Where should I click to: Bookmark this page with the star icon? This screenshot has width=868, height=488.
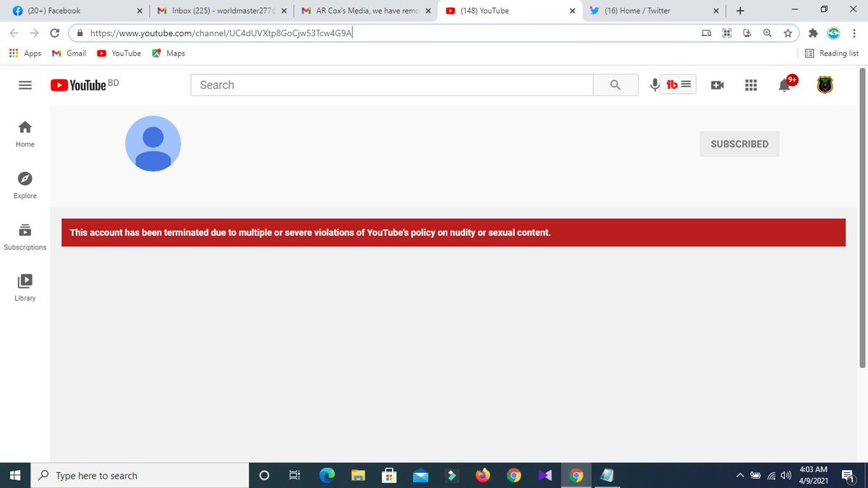coord(787,33)
